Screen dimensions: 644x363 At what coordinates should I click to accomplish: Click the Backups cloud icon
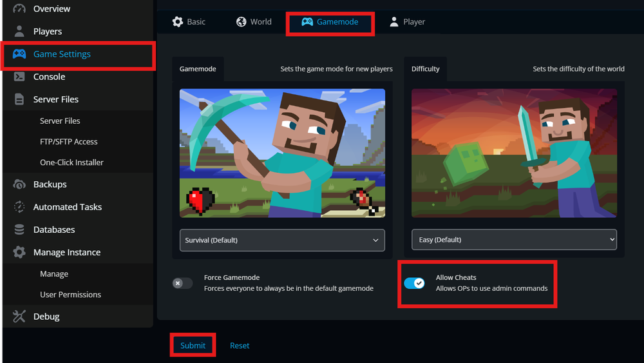click(19, 184)
